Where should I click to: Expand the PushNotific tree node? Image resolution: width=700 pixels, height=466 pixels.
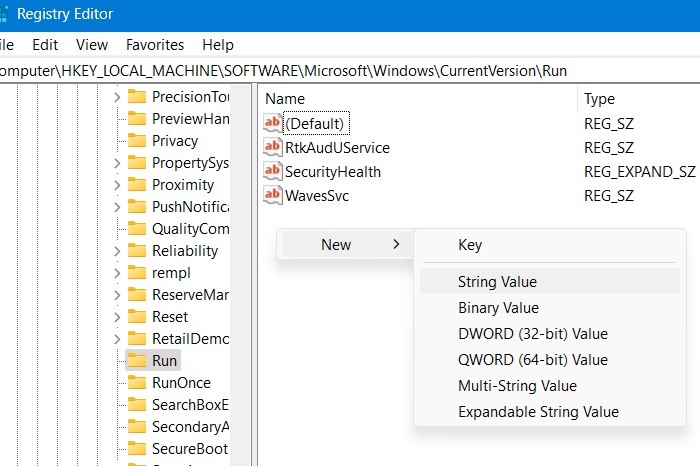(117, 207)
